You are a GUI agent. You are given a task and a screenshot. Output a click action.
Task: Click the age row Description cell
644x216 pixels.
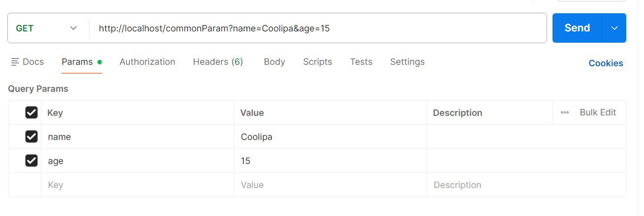[x=526, y=161]
